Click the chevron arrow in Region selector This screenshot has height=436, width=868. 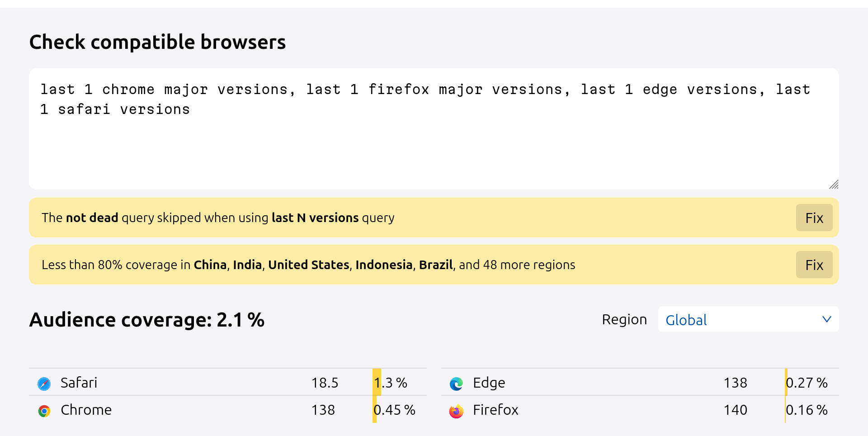point(826,319)
